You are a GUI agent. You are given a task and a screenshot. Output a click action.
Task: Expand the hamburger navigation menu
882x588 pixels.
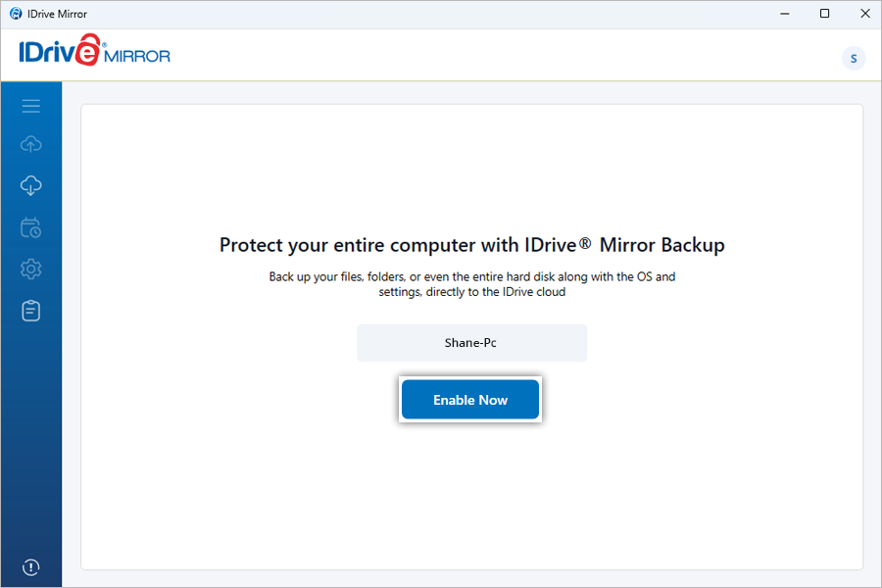click(x=30, y=106)
